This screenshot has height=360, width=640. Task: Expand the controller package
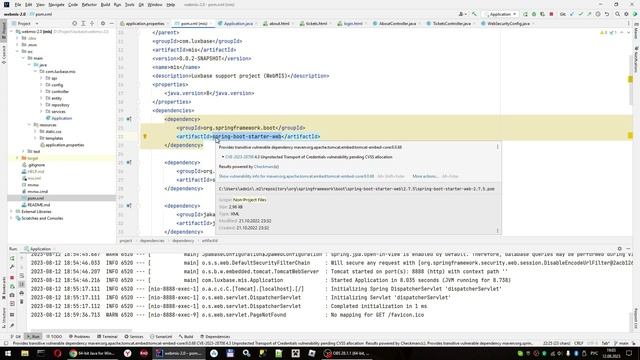pos(41,91)
